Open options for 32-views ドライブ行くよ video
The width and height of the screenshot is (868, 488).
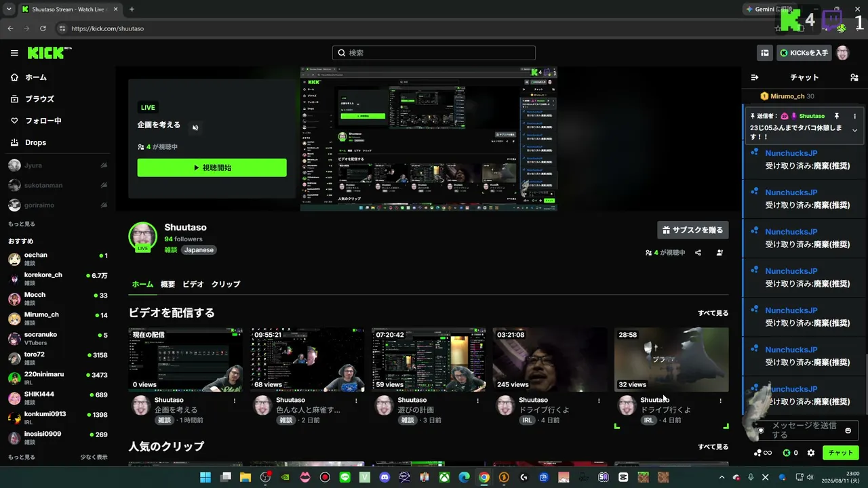[720, 401]
